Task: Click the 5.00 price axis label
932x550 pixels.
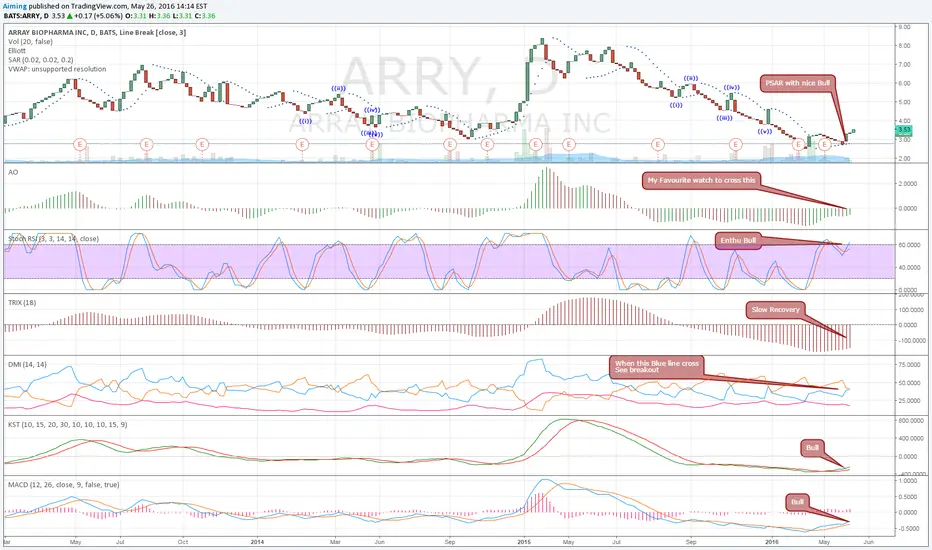Action: pyautogui.click(x=904, y=102)
